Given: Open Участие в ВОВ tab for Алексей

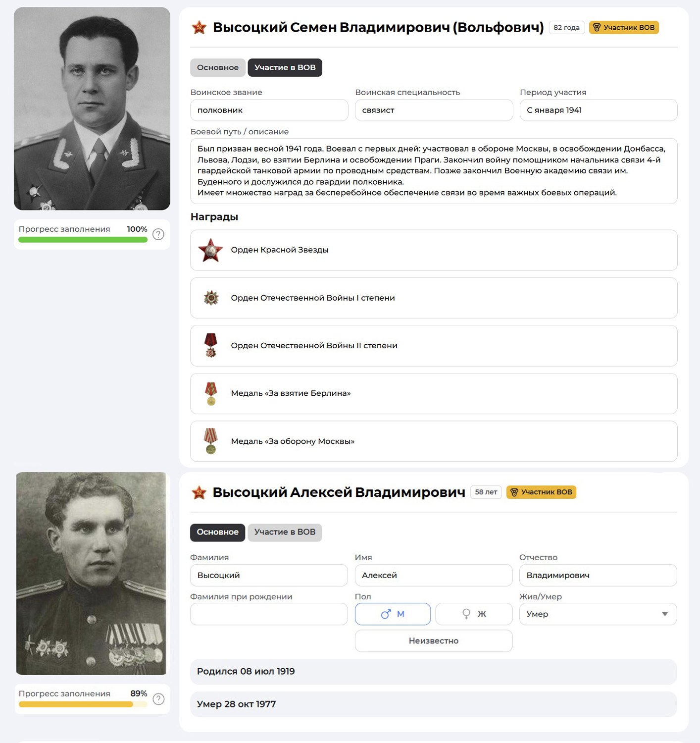Looking at the screenshot, I should click(x=285, y=532).
